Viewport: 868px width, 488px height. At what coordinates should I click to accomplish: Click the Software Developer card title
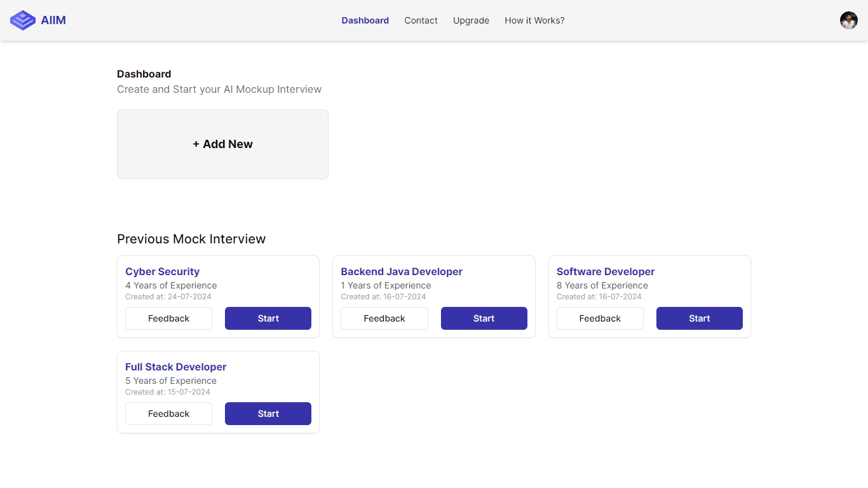tap(605, 271)
